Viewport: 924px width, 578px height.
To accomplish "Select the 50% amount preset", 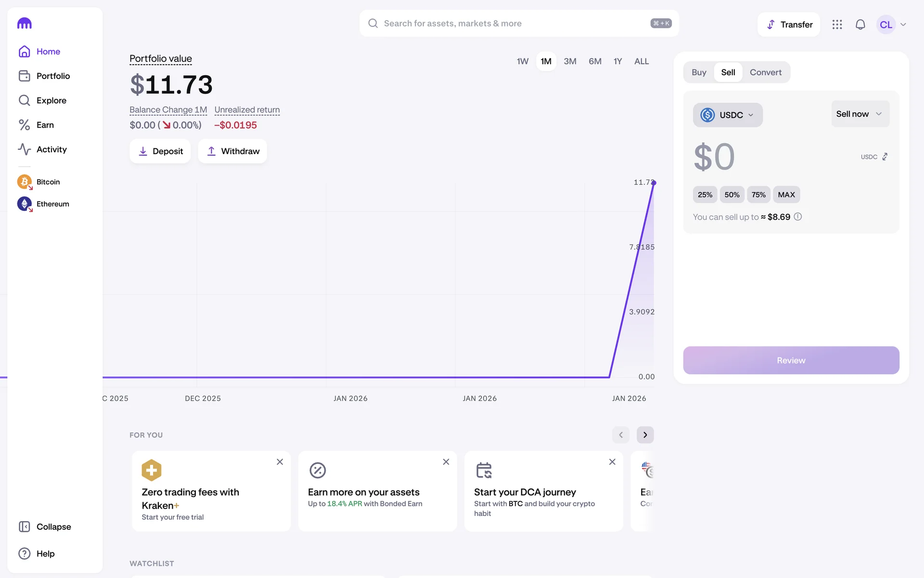I will tap(731, 195).
